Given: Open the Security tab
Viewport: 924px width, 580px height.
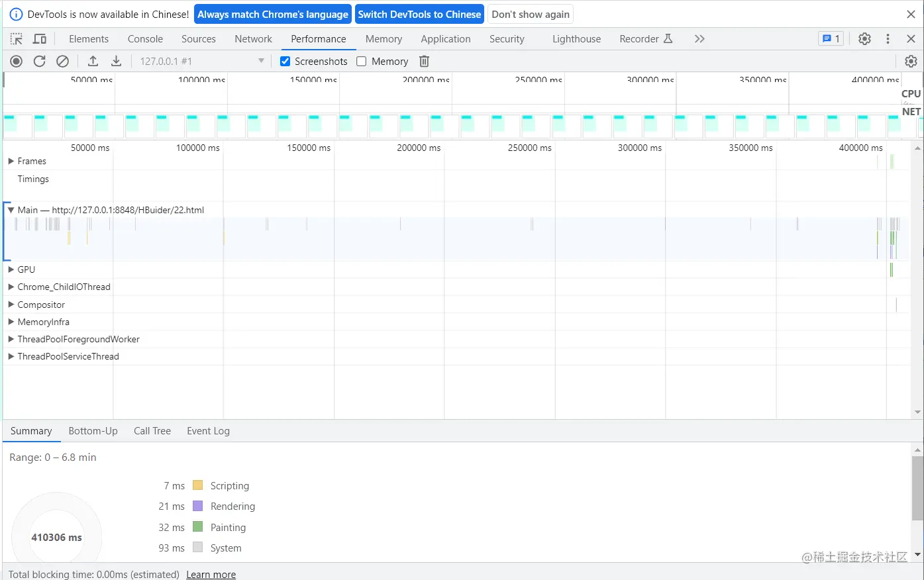Looking at the screenshot, I should pos(507,39).
